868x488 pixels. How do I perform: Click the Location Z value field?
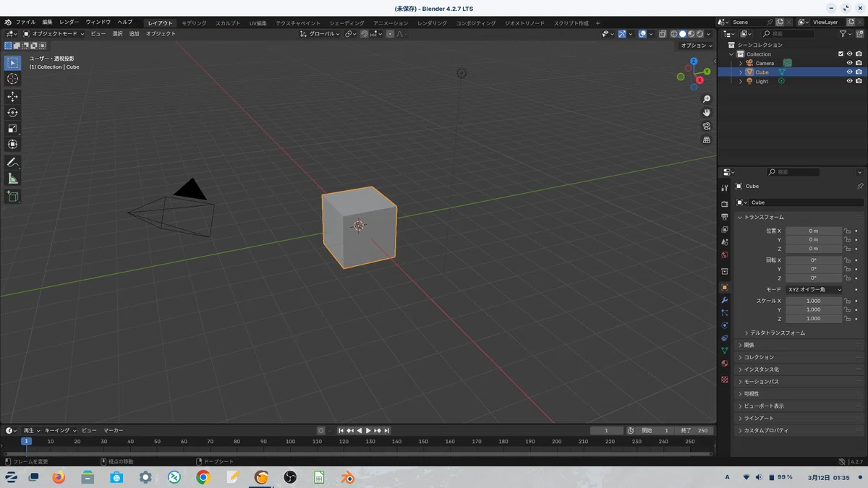pyautogui.click(x=814, y=249)
